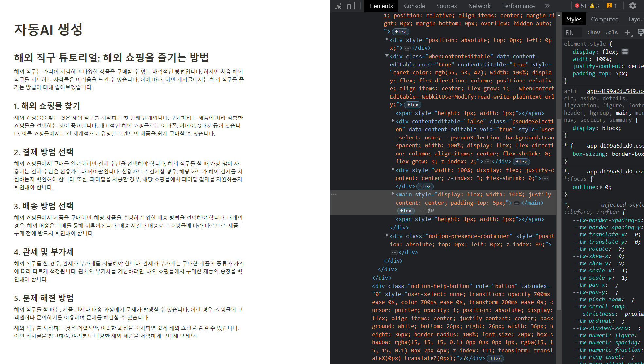Activate the inspect element picker icon
The height and width of the screenshot is (364, 644).
[x=338, y=6]
